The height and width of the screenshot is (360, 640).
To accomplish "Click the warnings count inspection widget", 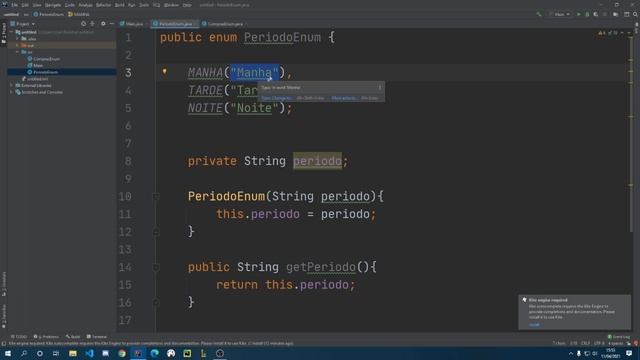I will click(x=608, y=33).
